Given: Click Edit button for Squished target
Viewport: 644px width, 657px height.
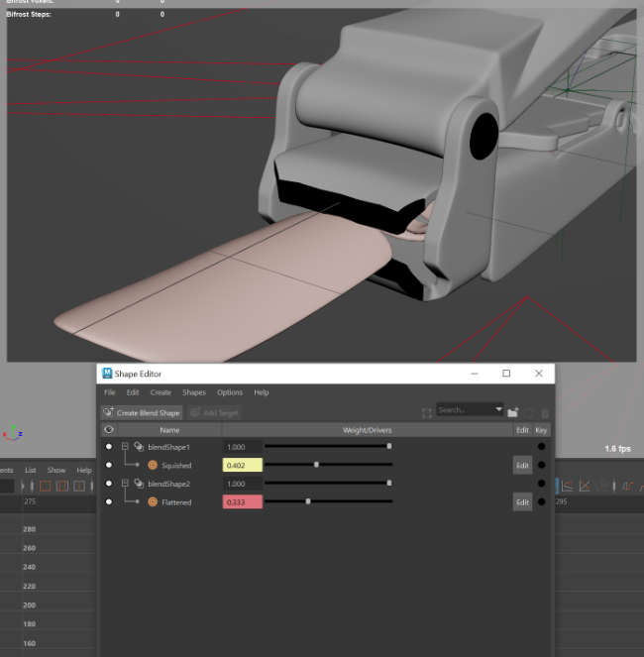Looking at the screenshot, I should click(x=522, y=465).
